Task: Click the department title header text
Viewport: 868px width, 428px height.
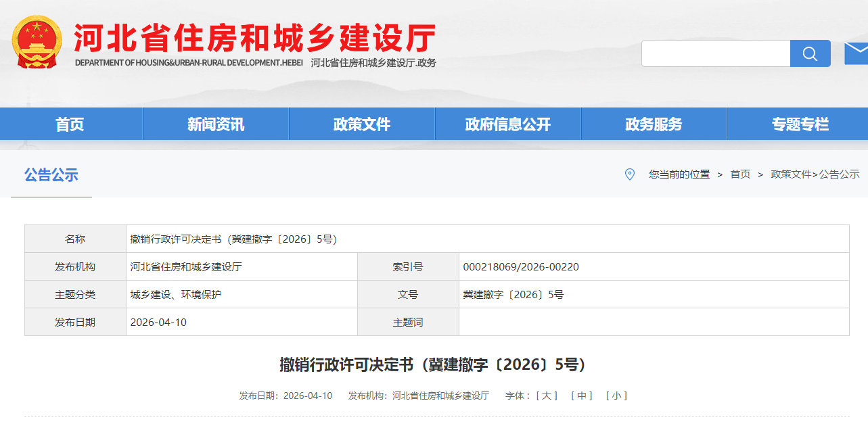Action: [255, 38]
